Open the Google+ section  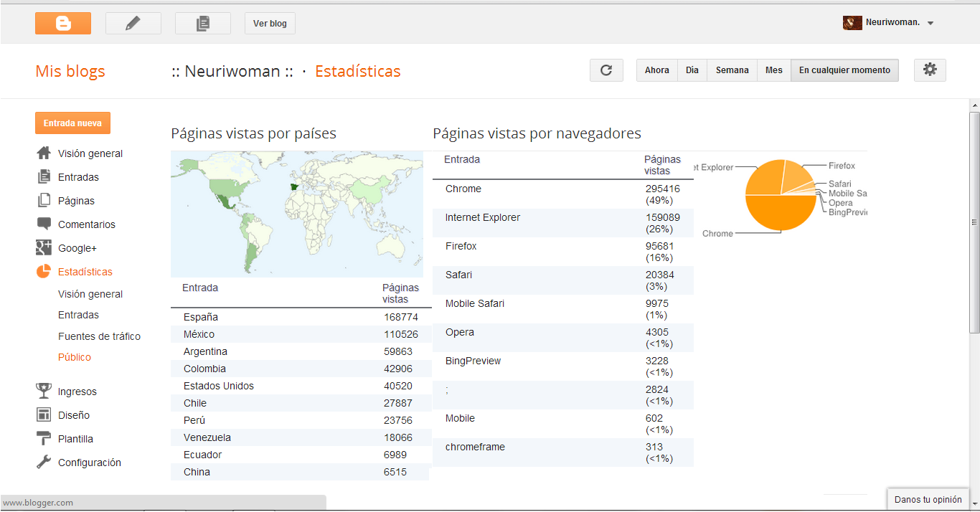tap(77, 248)
